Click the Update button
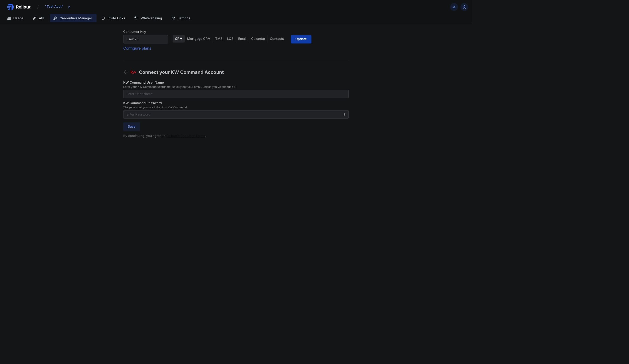 tap(301, 39)
